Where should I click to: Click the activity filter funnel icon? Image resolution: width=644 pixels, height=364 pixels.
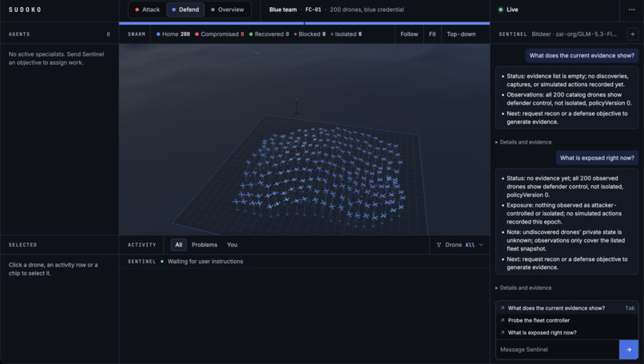coord(439,244)
